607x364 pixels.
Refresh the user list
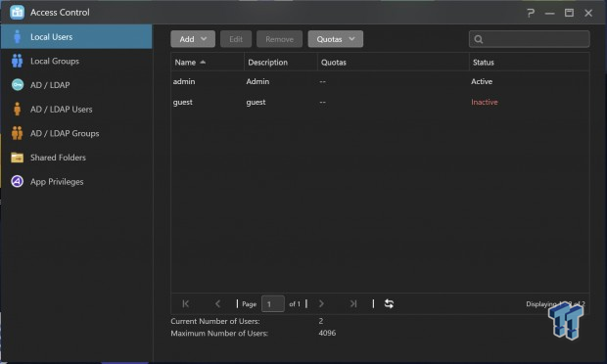pos(389,303)
